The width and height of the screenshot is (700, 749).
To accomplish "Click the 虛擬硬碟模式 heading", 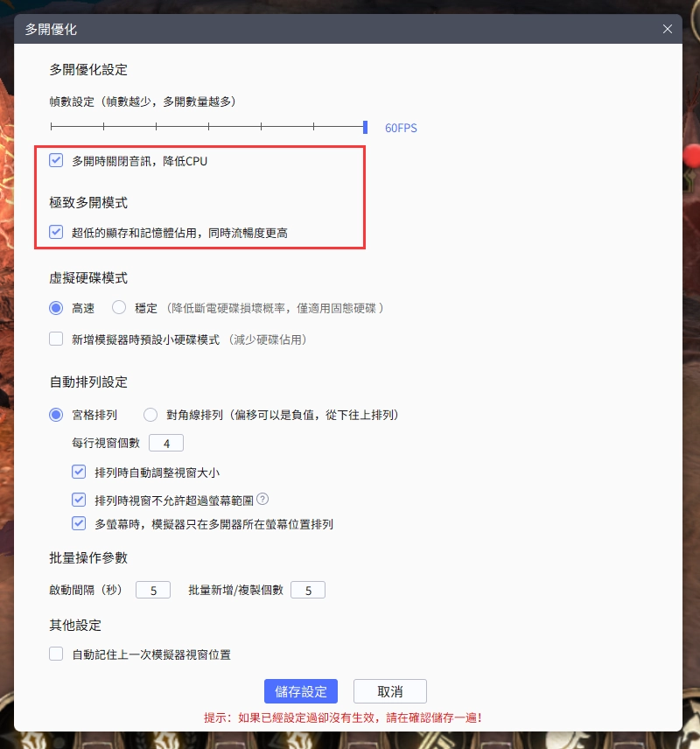I will click(x=88, y=278).
